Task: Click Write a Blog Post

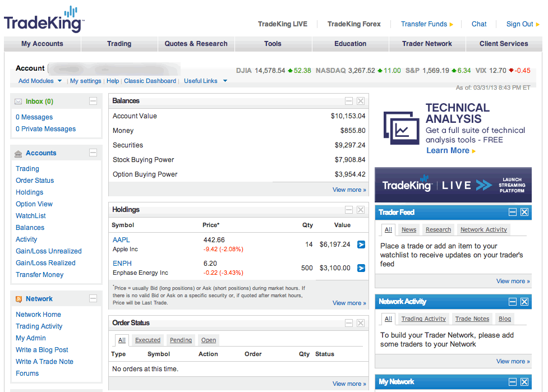Action: 42,350
